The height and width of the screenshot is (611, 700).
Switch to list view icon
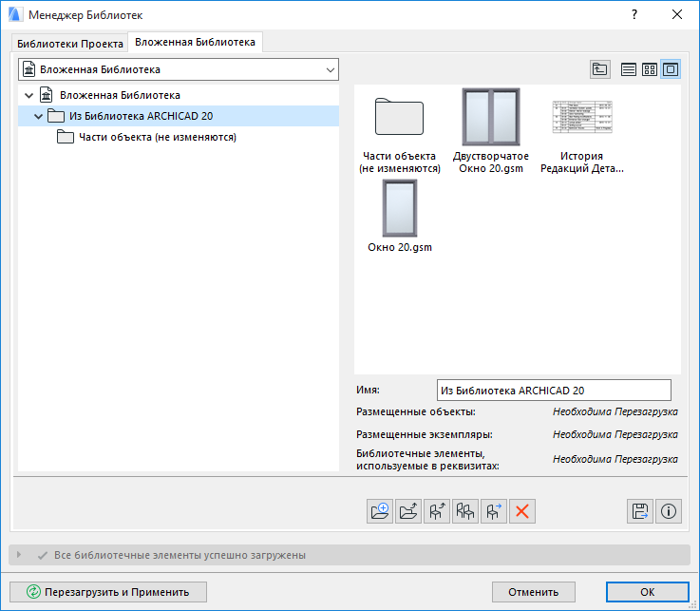coord(629,69)
